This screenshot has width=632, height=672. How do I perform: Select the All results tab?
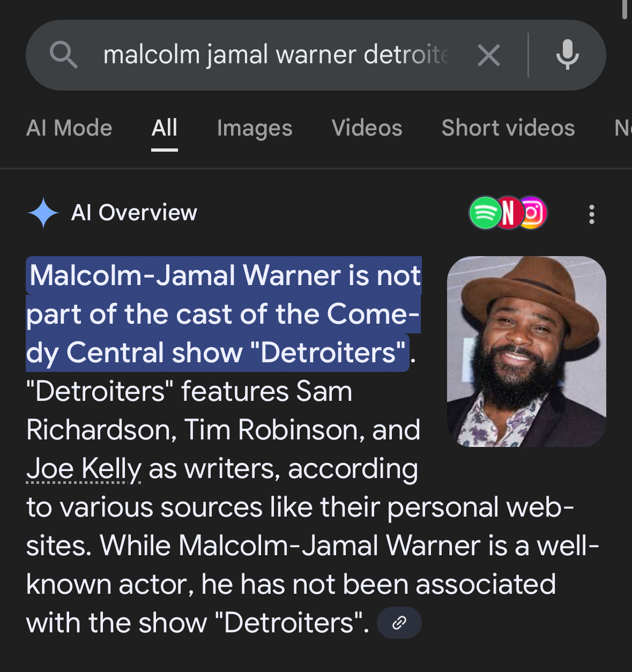click(x=164, y=128)
